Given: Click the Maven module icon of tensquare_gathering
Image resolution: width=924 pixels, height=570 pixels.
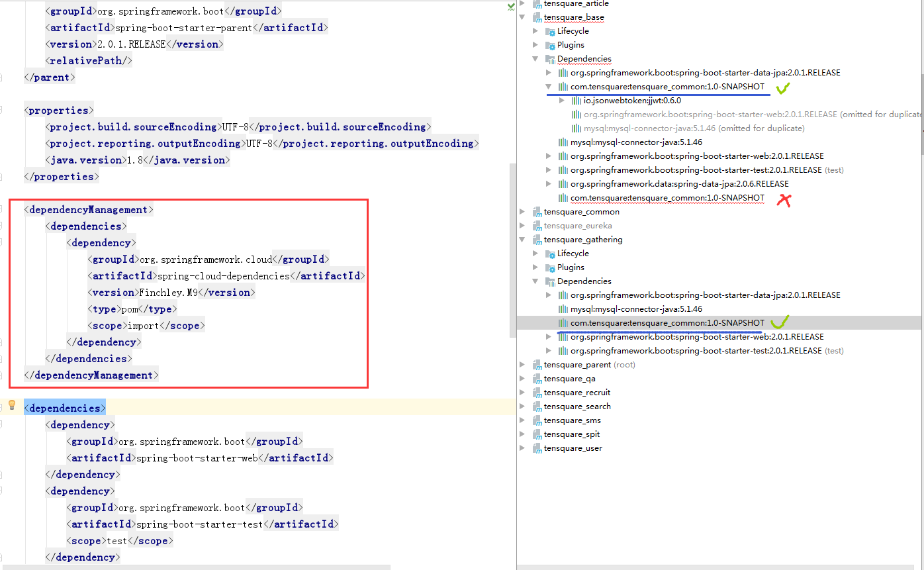Looking at the screenshot, I should click(x=537, y=240).
